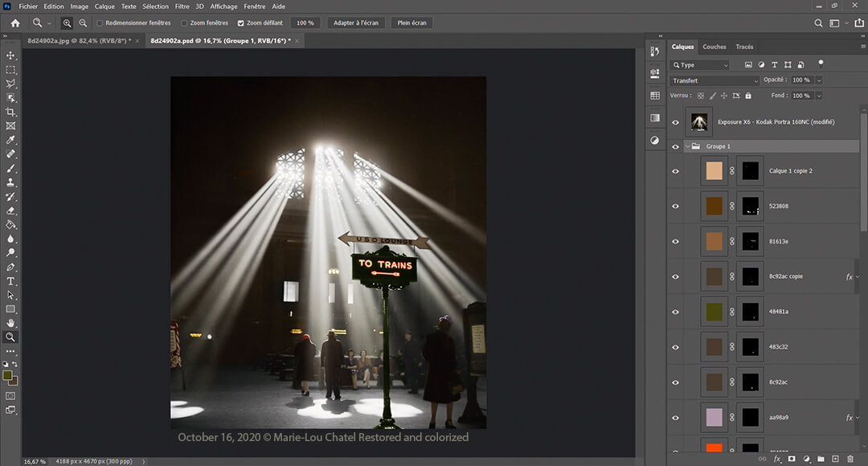Select the Pen tool

point(10,267)
